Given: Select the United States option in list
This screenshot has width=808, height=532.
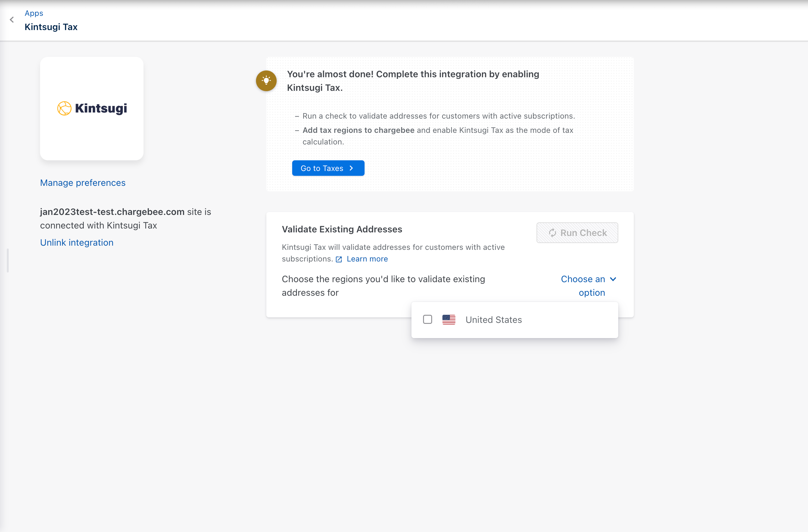Looking at the screenshot, I should [493, 320].
